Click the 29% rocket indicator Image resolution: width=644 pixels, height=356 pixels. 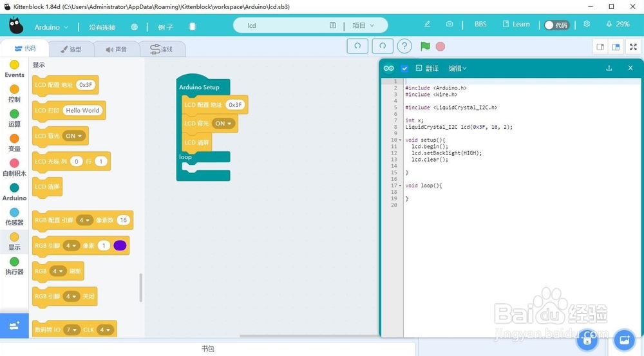click(x=618, y=24)
